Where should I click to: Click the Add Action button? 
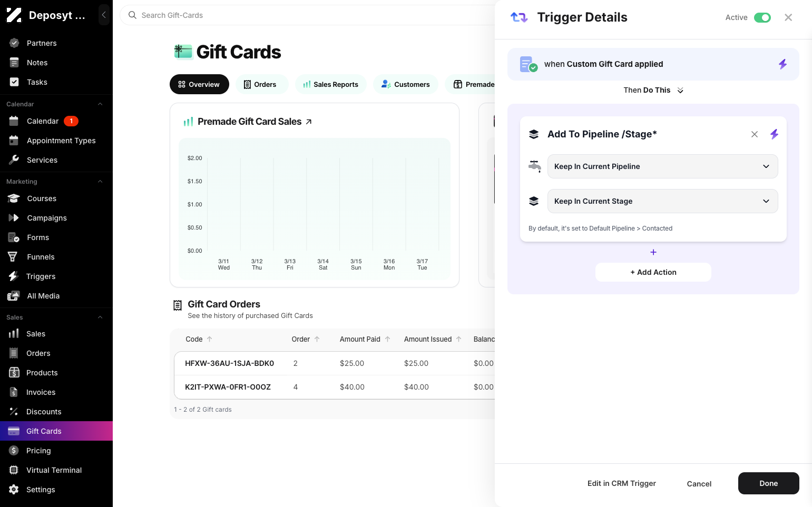coord(653,272)
